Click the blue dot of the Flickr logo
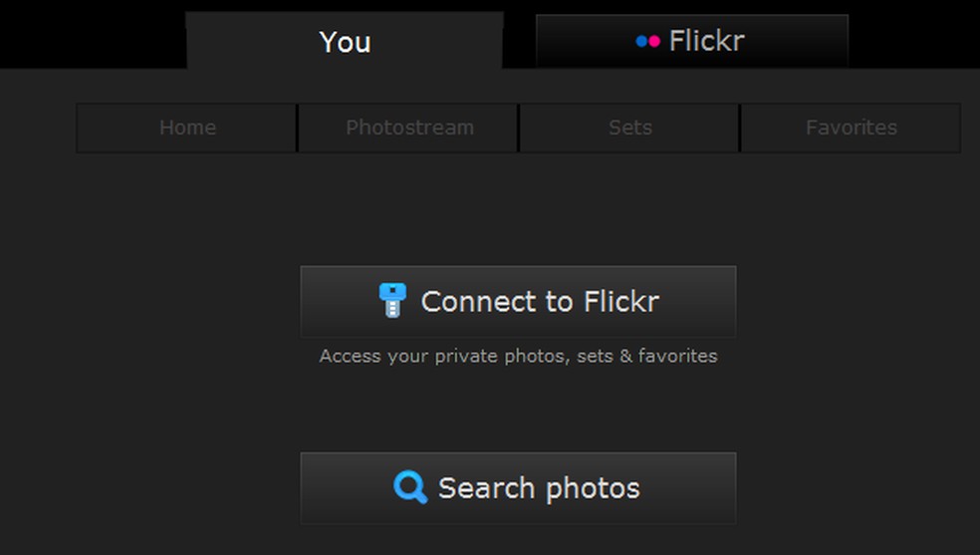Screen dimensions: 980x555 click(641, 41)
